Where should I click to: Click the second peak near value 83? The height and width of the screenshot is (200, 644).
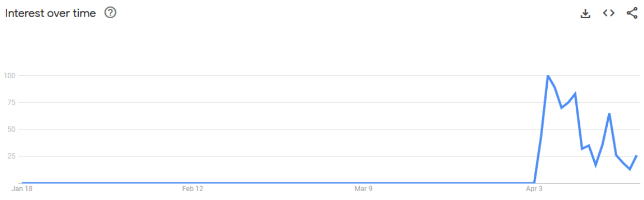coord(575,94)
